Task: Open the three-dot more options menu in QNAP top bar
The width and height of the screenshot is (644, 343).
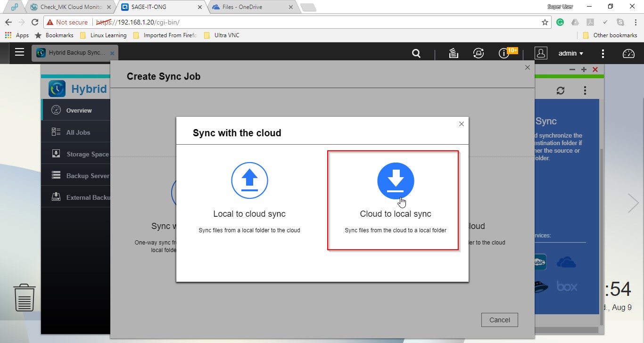Action: point(603,53)
